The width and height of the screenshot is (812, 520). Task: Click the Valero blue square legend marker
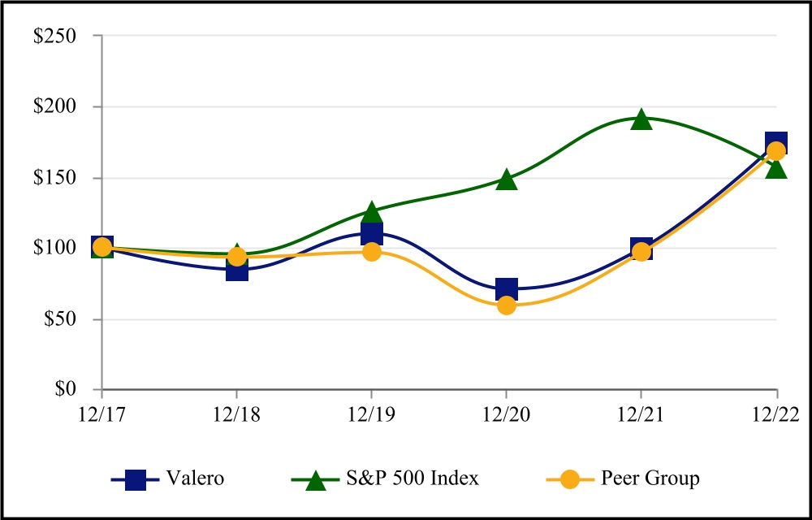[136, 479]
